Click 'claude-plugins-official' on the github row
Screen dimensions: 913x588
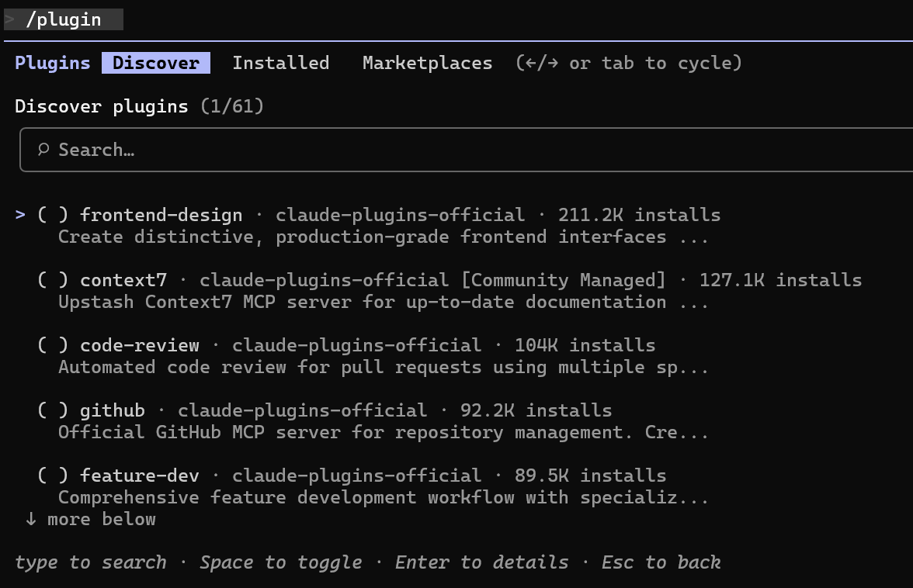coord(302,410)
